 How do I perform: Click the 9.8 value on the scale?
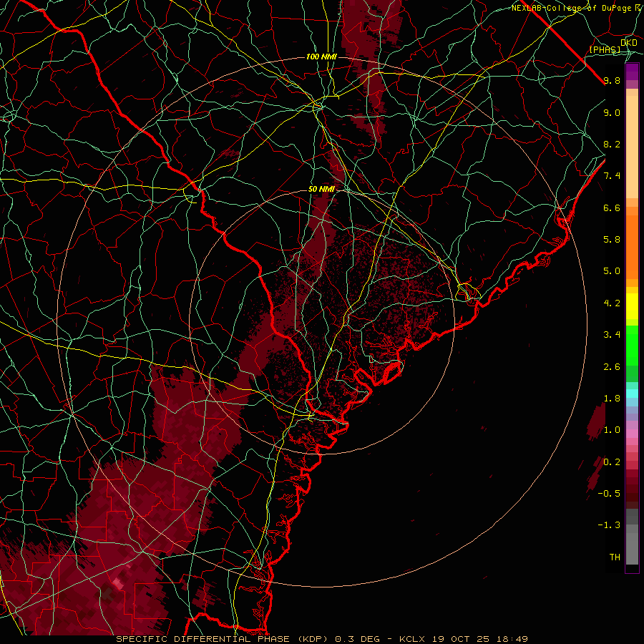tap(612, 80)
